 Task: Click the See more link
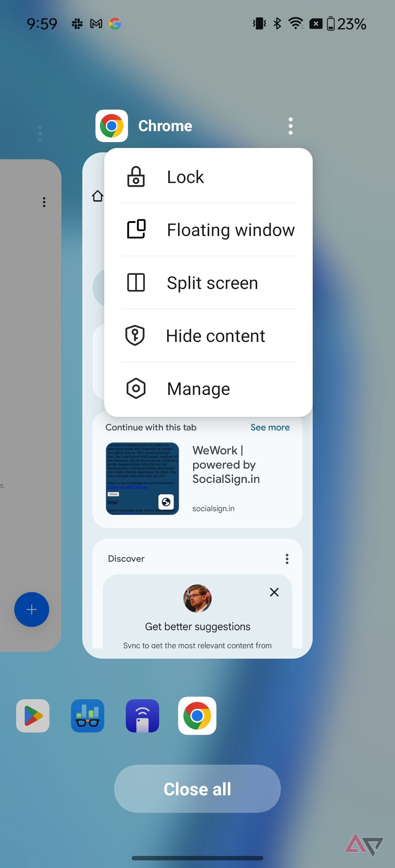pos(270,427)
